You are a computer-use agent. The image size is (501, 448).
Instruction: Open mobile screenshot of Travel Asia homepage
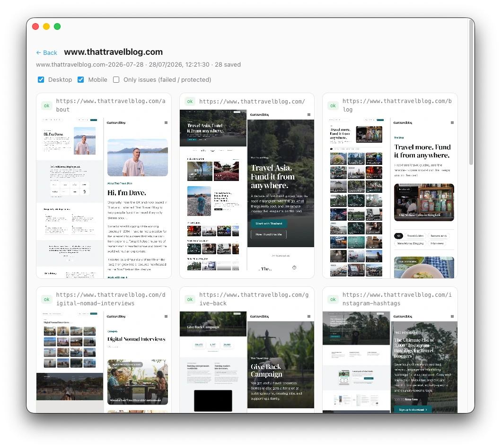(x=281, y=190)
